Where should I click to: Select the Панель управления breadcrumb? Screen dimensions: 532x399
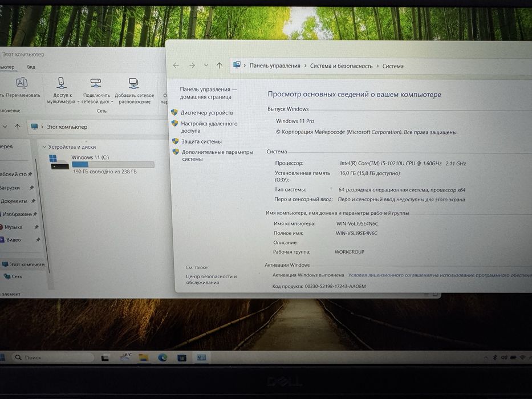tap(275, 66)
